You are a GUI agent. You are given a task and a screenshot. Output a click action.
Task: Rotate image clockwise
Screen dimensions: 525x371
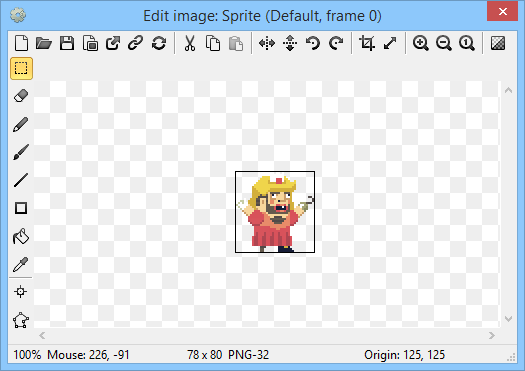coord(336,43)
